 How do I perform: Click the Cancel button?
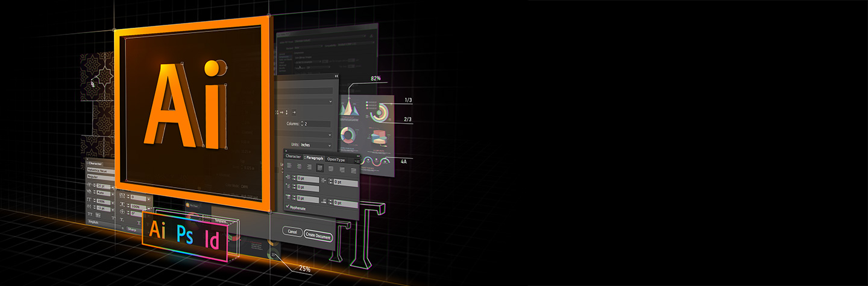[x=292, y=232]
